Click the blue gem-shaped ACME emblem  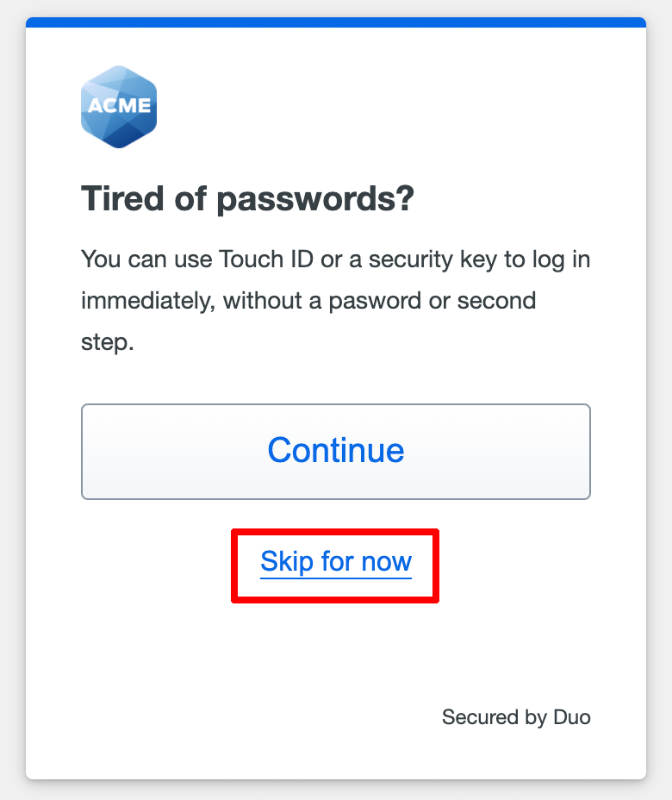click(x=119, y=105)
